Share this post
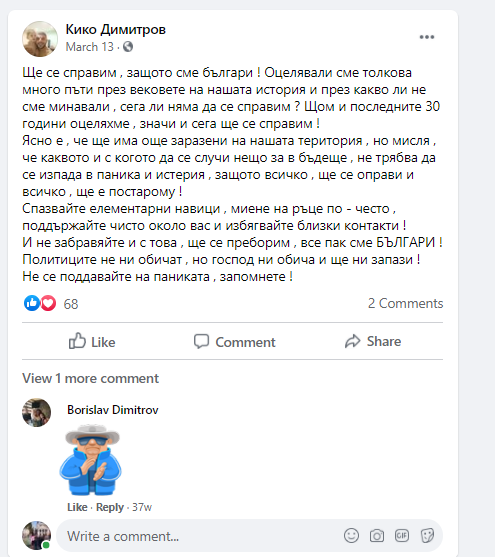Image resolution: width=495 pixels, height=557 pixels. point(373,341)
